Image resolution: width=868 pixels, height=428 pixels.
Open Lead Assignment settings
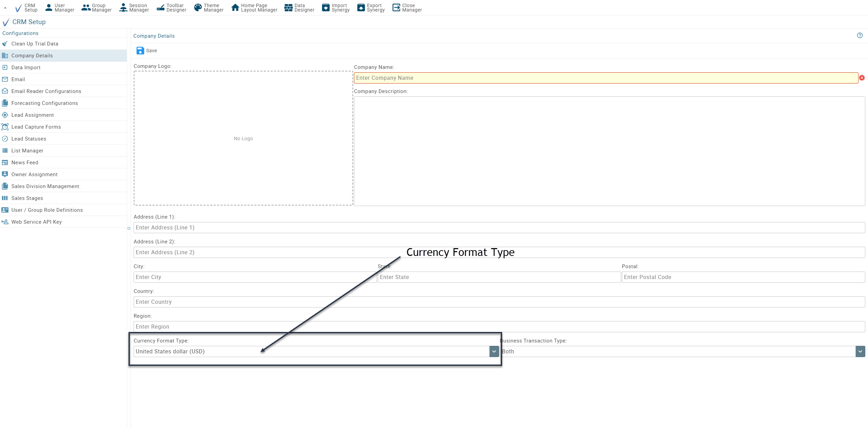(x=63, y=115)
